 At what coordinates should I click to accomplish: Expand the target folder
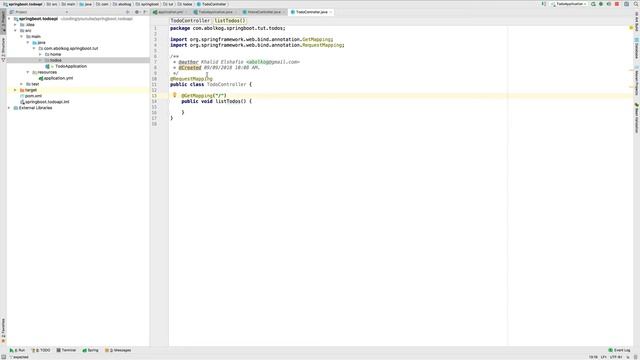tap(16, 90)
